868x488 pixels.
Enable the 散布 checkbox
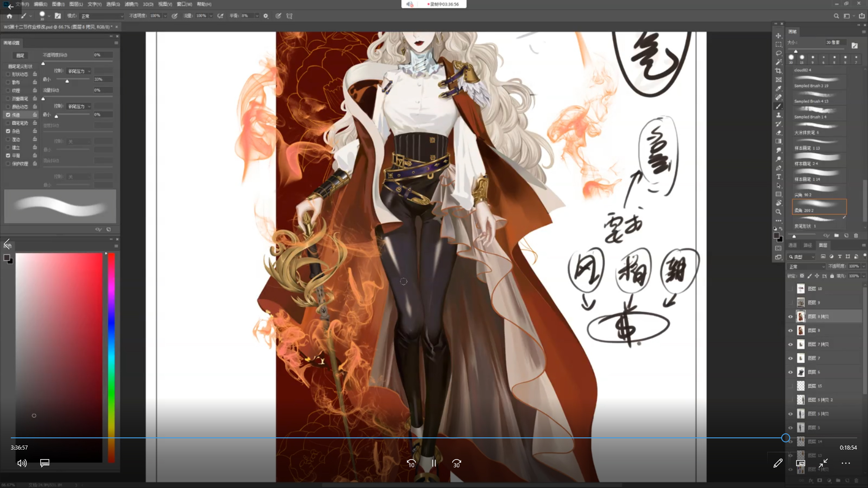coord(8,82)
